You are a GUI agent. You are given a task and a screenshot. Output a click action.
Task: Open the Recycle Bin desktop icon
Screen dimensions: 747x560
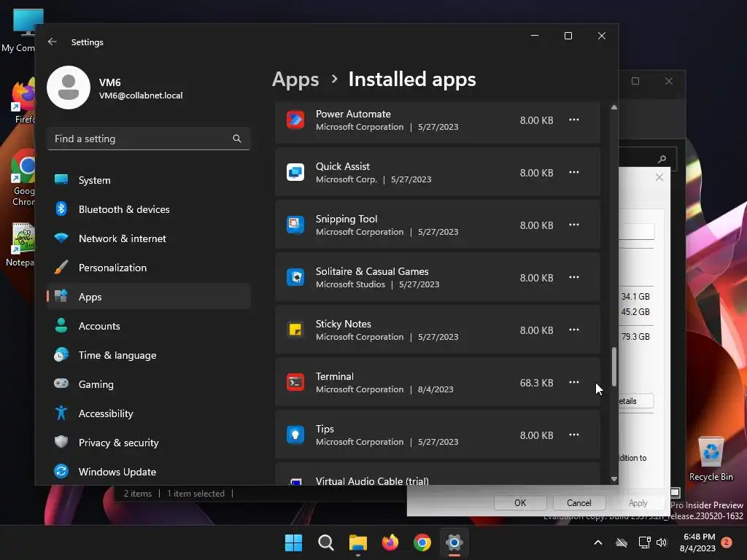(x=711, y=459)
